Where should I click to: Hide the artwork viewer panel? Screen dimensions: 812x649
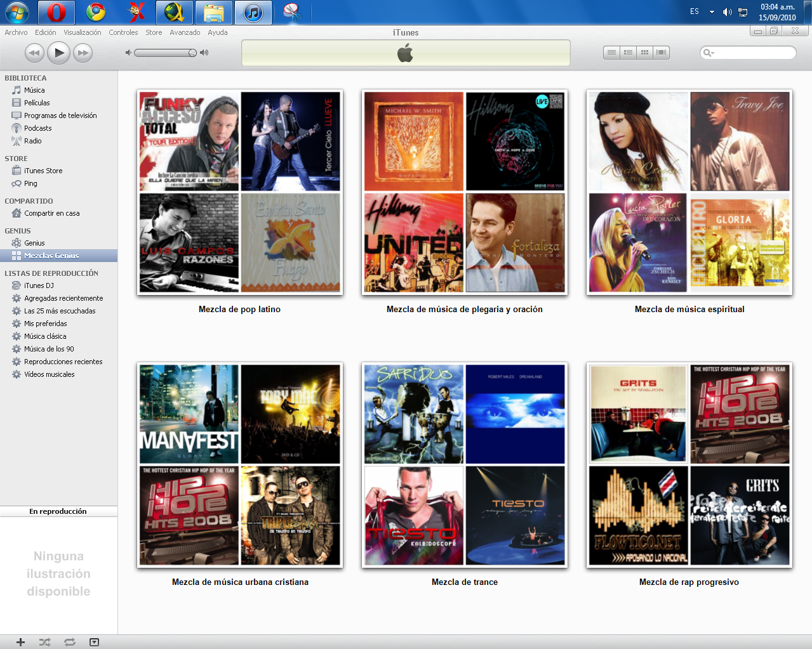(x=94, y=642)
